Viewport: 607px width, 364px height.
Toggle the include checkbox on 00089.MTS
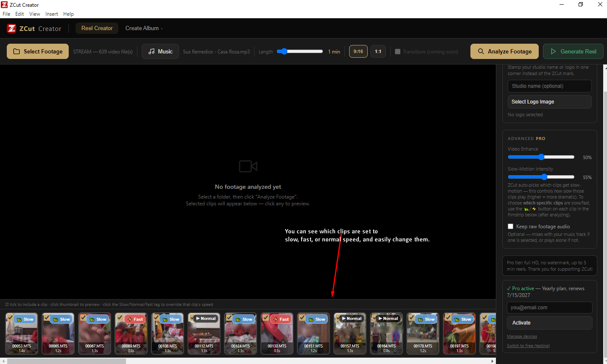tap(120, 317)
